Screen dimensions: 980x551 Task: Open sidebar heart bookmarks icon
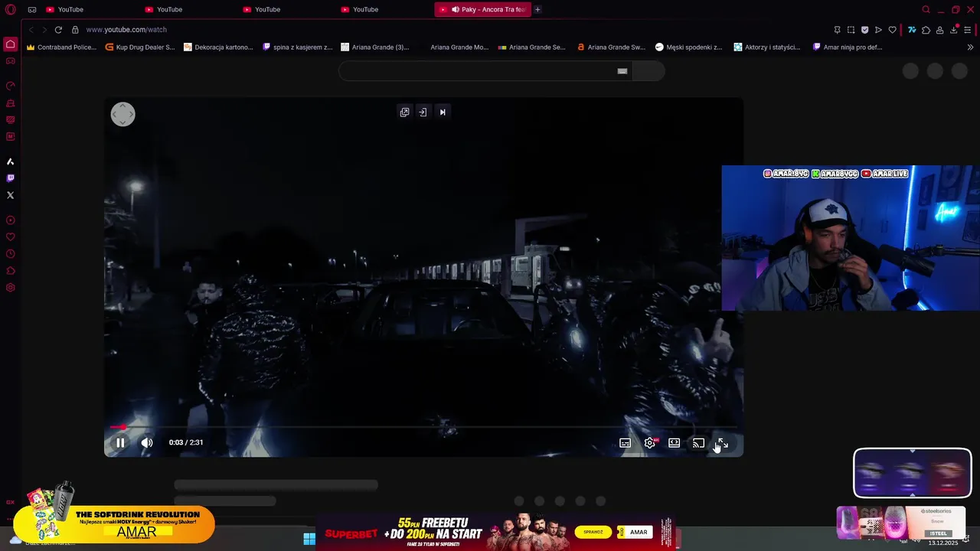pyautogui.click(x=10, y=237)
